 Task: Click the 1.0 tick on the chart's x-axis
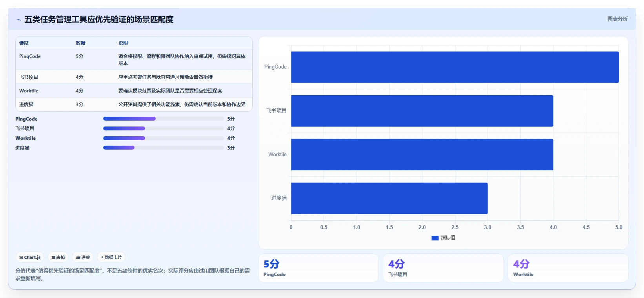[357, 227]
